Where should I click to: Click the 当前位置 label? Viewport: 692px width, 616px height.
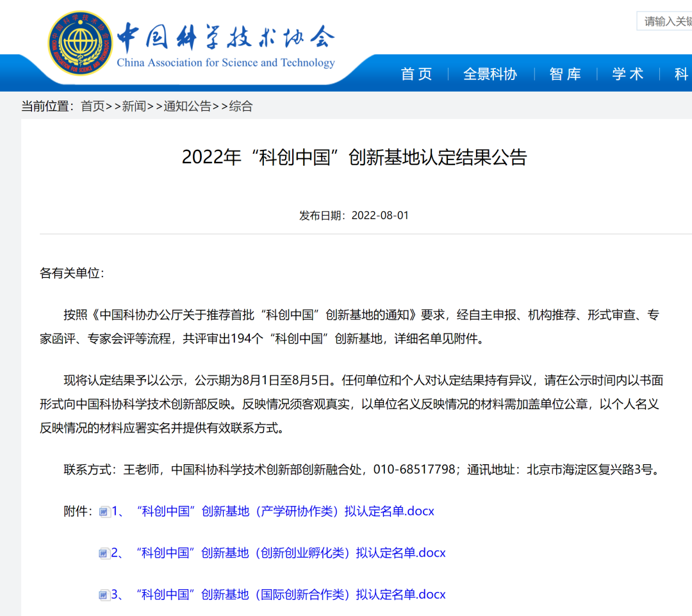click(x=46, y=106)
